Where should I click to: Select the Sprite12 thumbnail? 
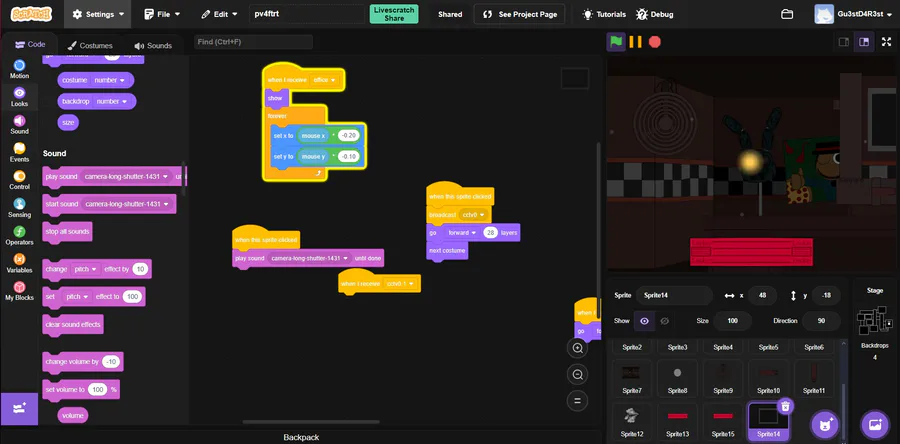pyautogui.click(x=631, y=420)
